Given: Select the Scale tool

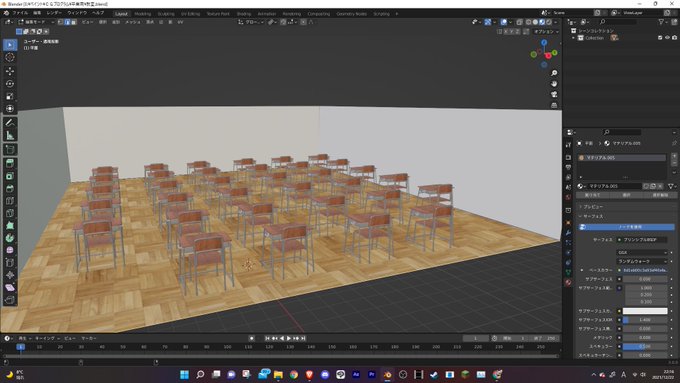Looking at the screenshot, I should click(10, 96).
